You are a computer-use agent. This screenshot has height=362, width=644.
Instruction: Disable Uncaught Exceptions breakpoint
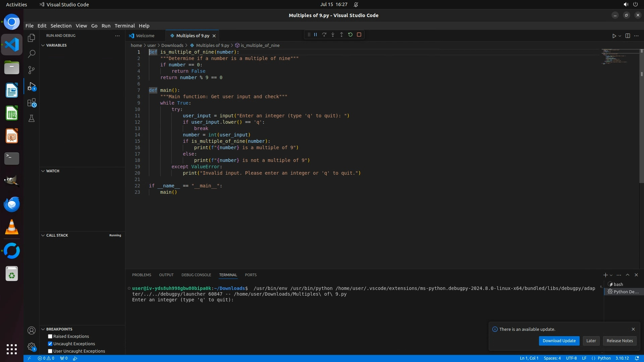click(50, 344)
